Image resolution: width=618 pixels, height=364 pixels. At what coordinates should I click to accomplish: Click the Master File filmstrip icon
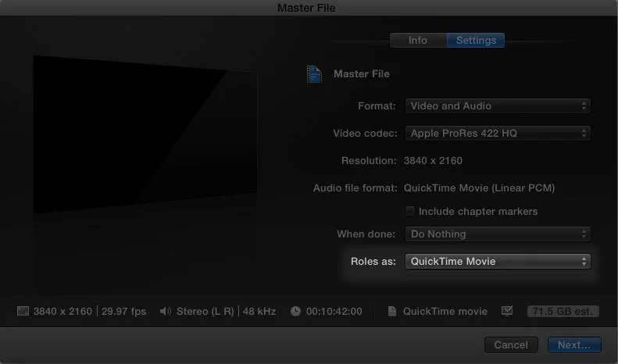(314, 74)
